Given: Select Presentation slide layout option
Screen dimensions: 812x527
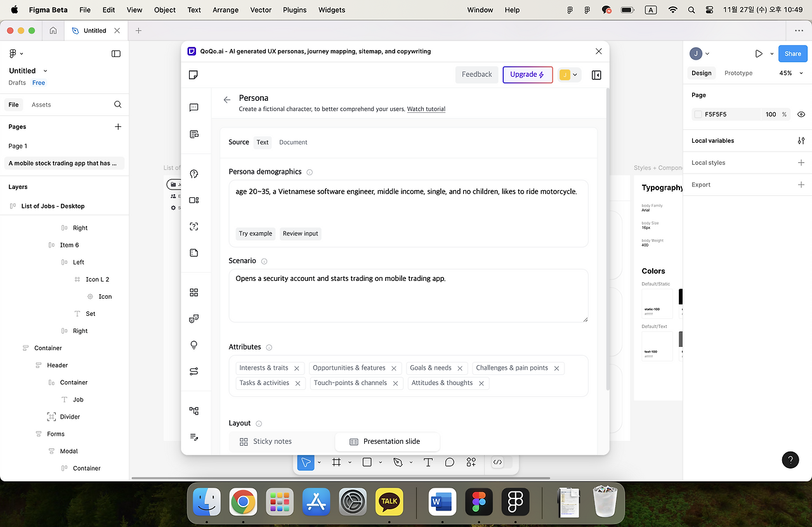Looking at the screenshot, I should click(387, 441).
